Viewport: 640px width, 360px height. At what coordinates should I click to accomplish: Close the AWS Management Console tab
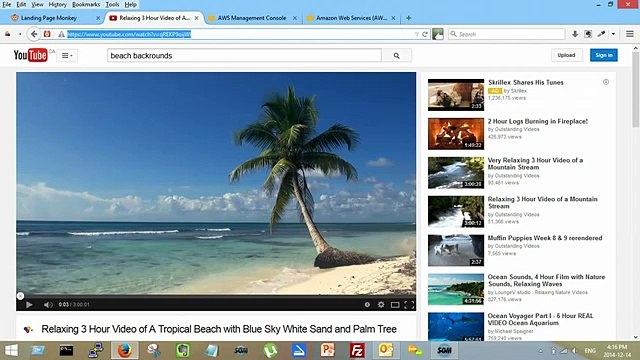(295, 18)
